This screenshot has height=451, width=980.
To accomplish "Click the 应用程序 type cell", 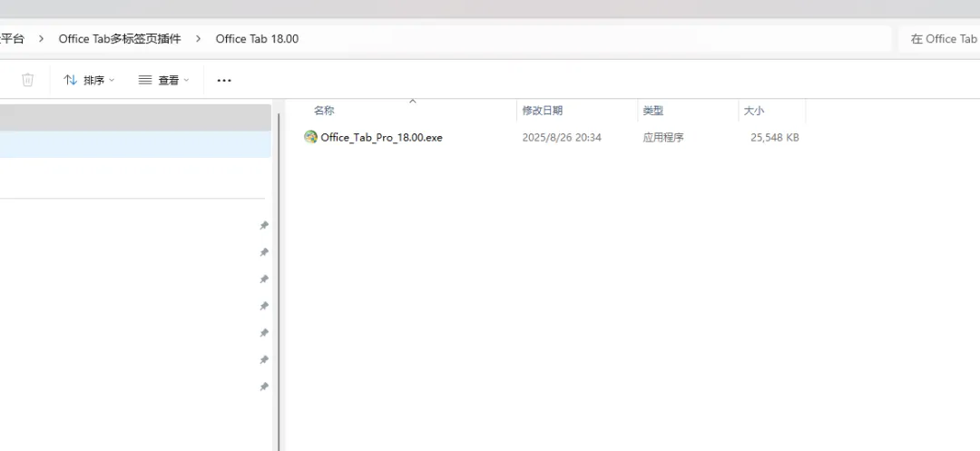I will [x=662, y=137].
